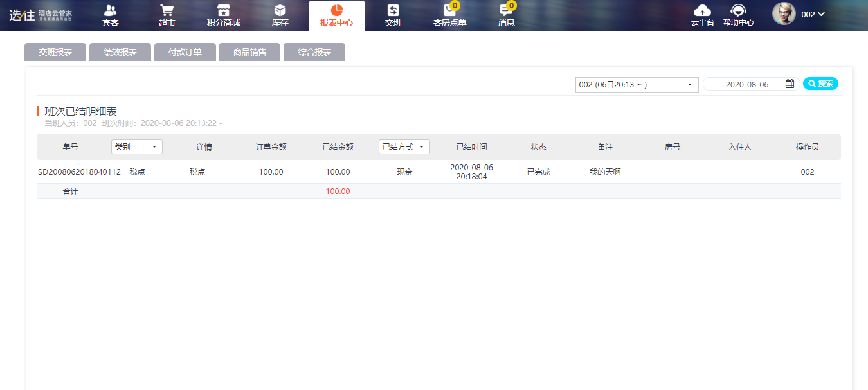Switch to the 付款订单 tab
868x390 pixels.
coord(185,52)
